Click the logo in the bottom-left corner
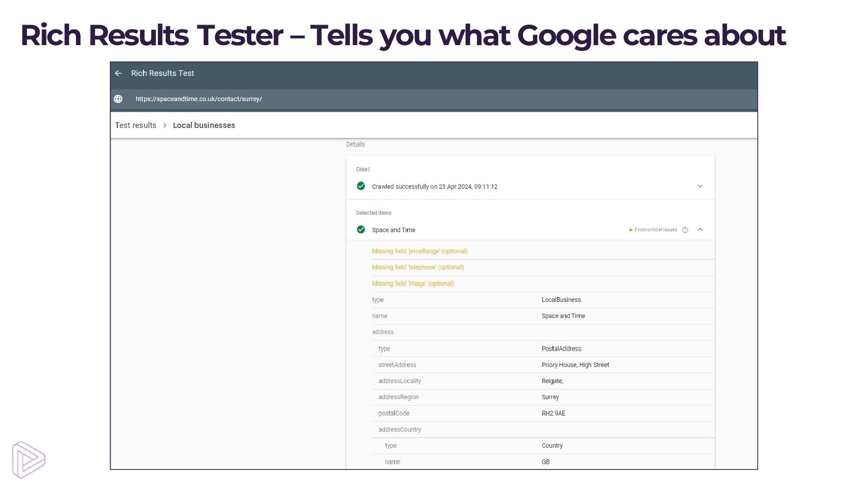868x488 pixels. click(x=28, y=460)
